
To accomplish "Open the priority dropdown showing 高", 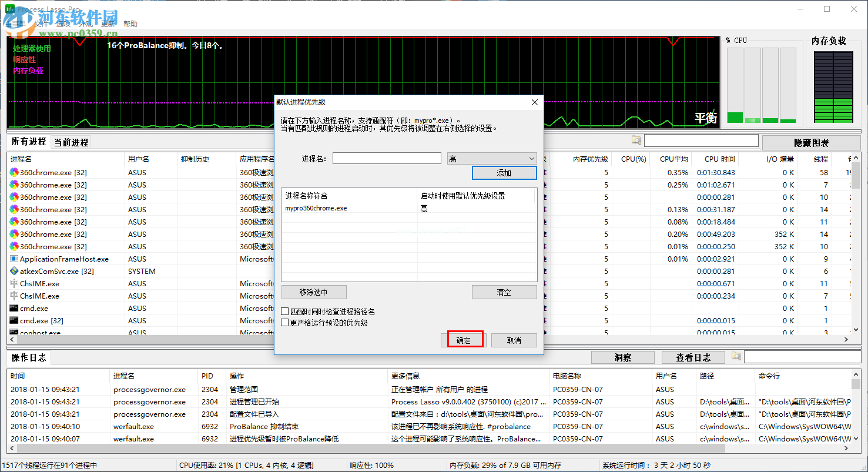I will (492, 158).
